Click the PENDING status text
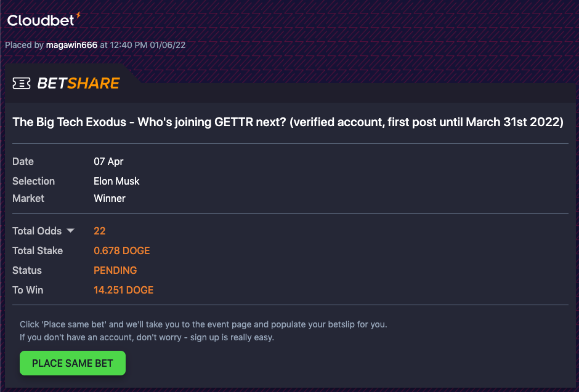The height and width of the screenshot is (392, 579). (x=115, y=270)
